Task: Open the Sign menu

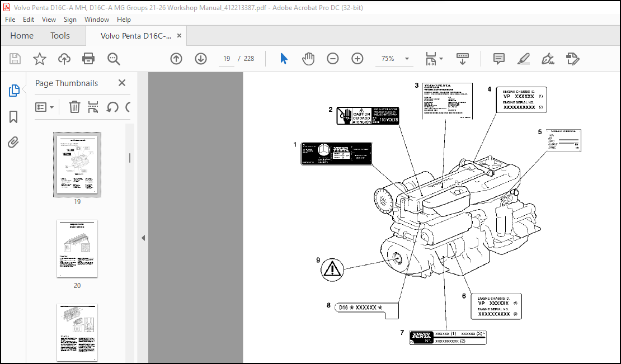Action: pos(70,20)
